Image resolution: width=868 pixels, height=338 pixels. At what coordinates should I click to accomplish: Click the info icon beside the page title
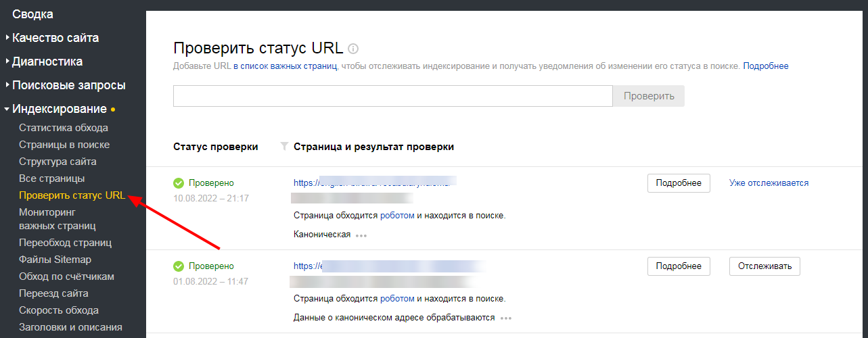pos(353,49)
